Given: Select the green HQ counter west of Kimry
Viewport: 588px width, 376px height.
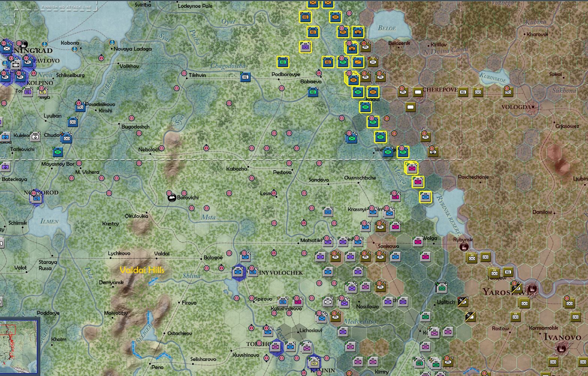Looking at the screenshot, I should point(419,363).
